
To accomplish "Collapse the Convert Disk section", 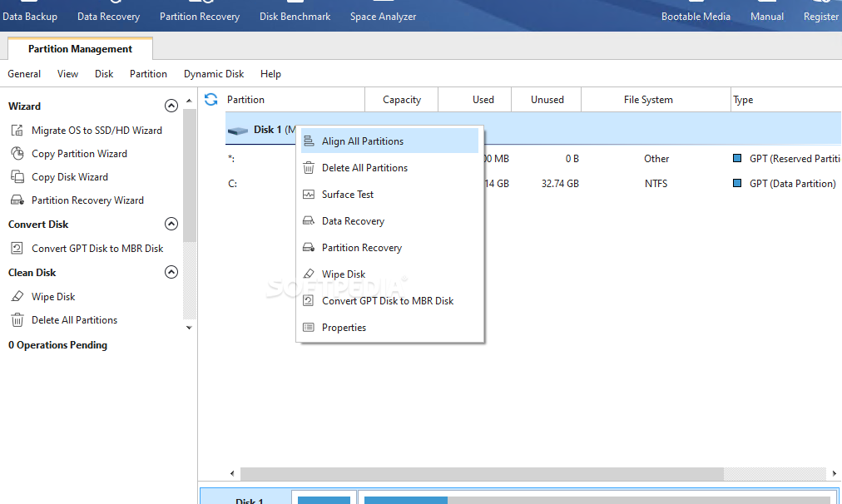I will pyautogui.click(x=171, y=224).
